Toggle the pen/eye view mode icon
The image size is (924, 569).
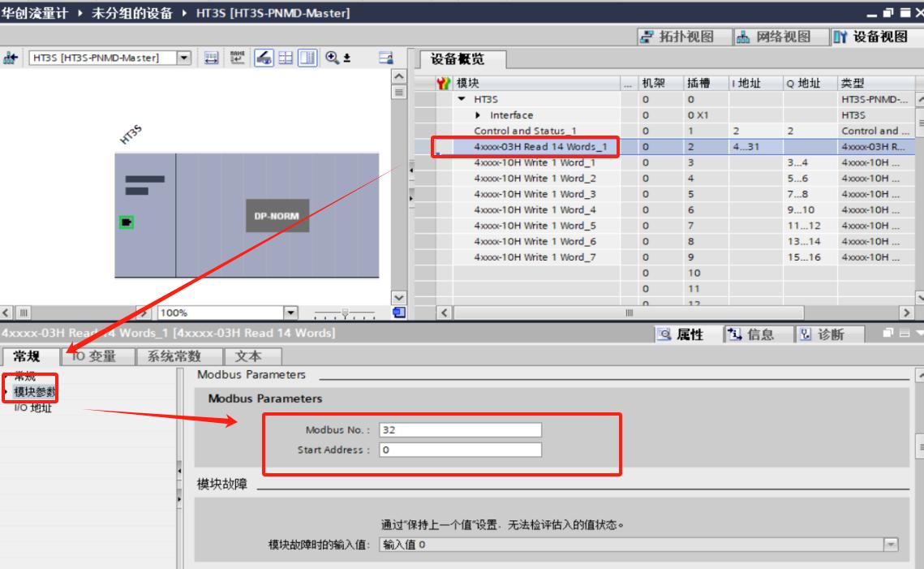point(264,58)
